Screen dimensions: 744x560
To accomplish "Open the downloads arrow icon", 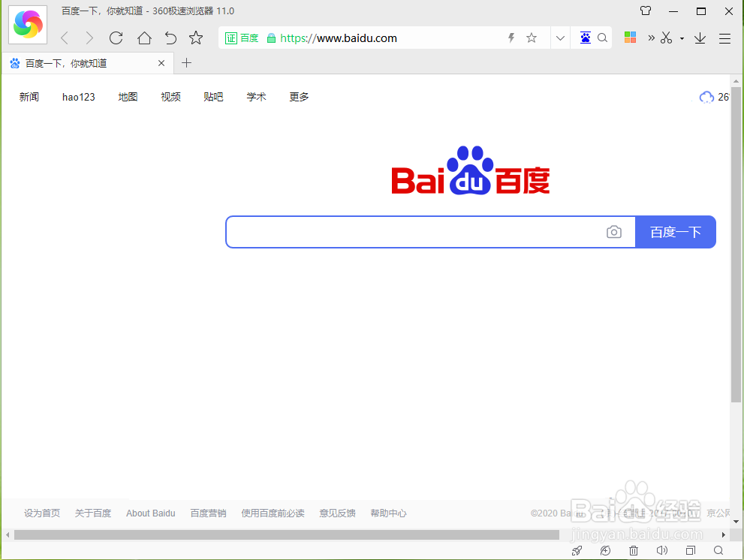I will pos(700,38).
